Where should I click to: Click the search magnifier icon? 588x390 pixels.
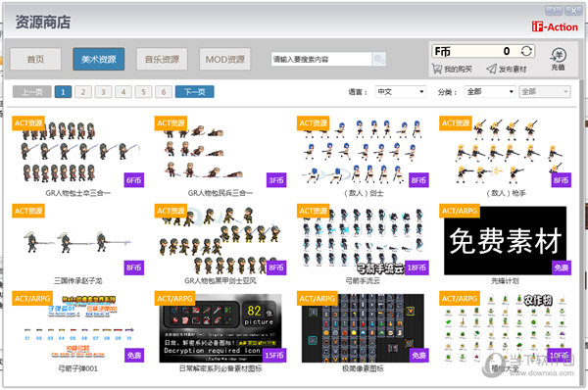coord(378,59)
